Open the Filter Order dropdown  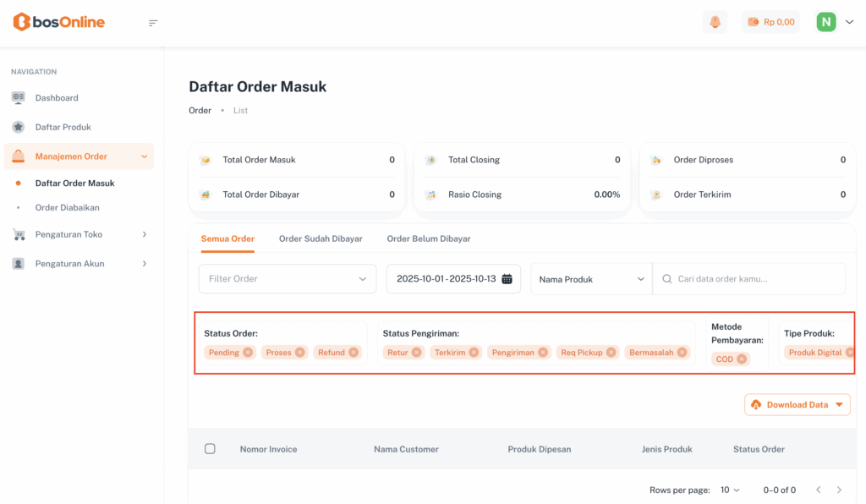click(288, 279)
